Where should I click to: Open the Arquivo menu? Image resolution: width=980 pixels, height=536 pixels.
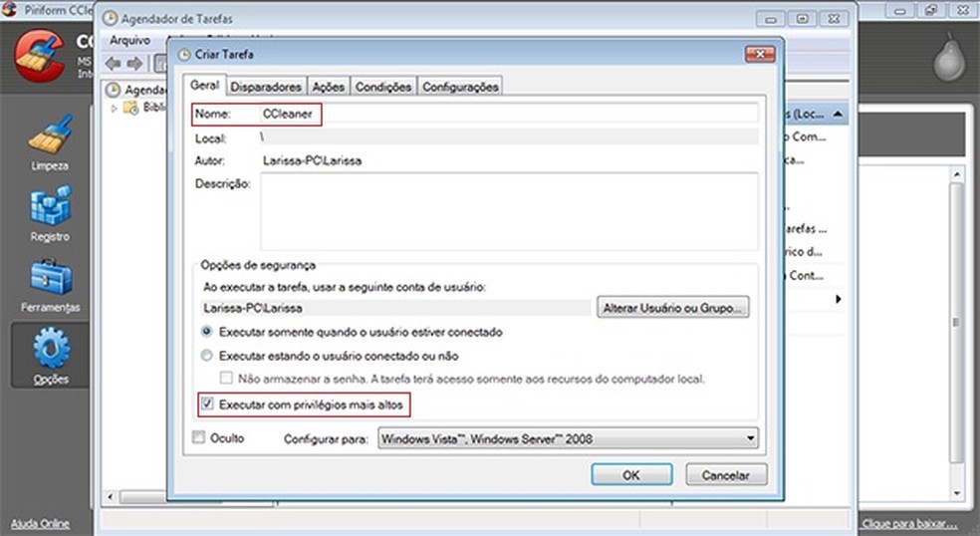pyautogui.click(x=130, y=40)
